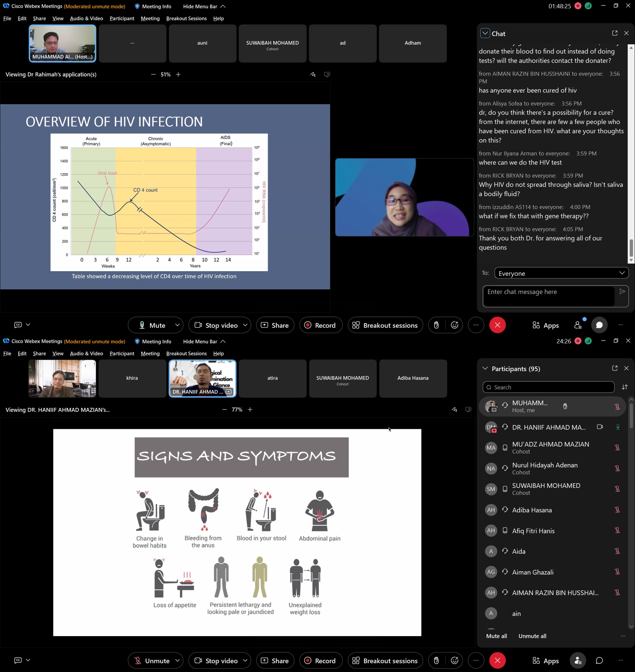
Task: Open the Breakout Sessions menu in top menu bar
Action: point(186,18)
